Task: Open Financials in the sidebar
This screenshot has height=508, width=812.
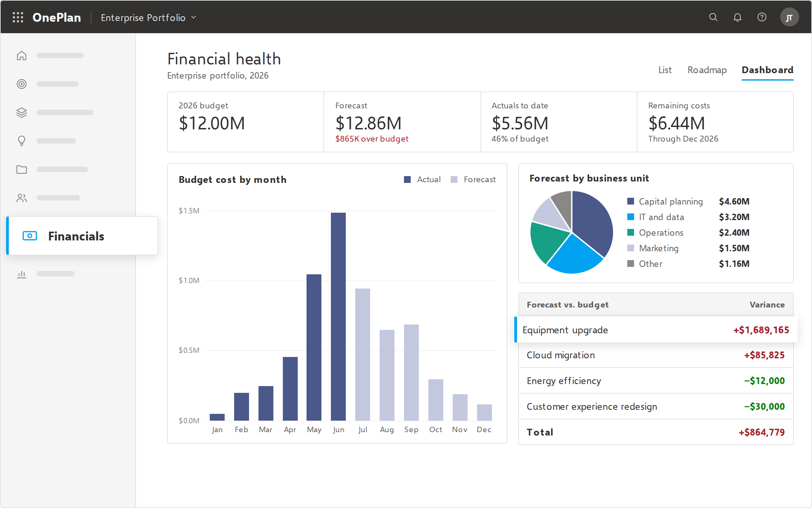Action: coord(82,236)
